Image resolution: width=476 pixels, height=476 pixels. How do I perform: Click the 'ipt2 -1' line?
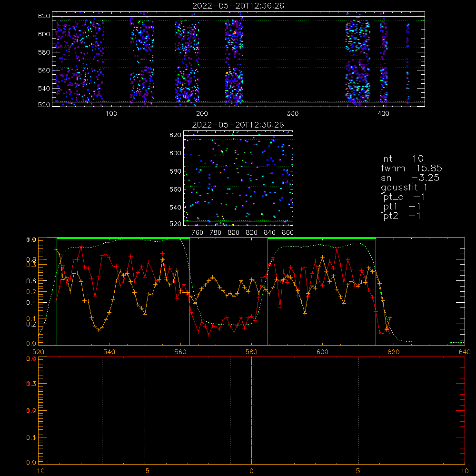click(401, 216)
